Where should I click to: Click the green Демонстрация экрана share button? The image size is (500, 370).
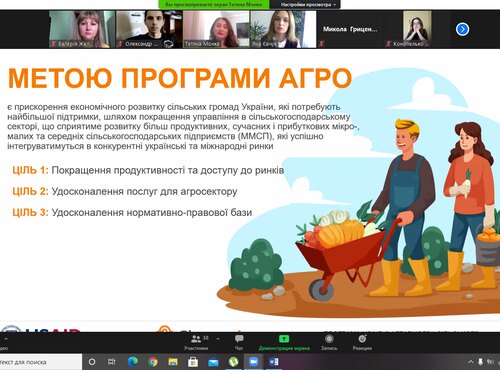284,343
